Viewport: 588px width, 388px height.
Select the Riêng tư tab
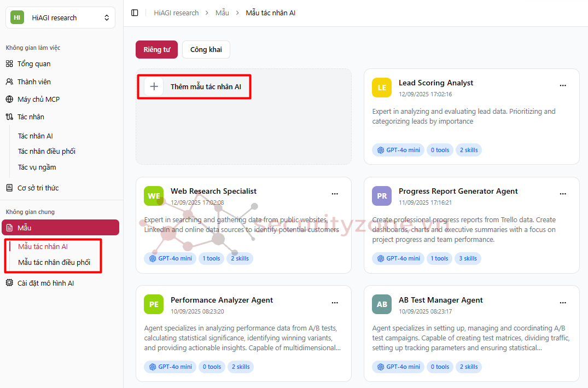[x=156, y=50]
